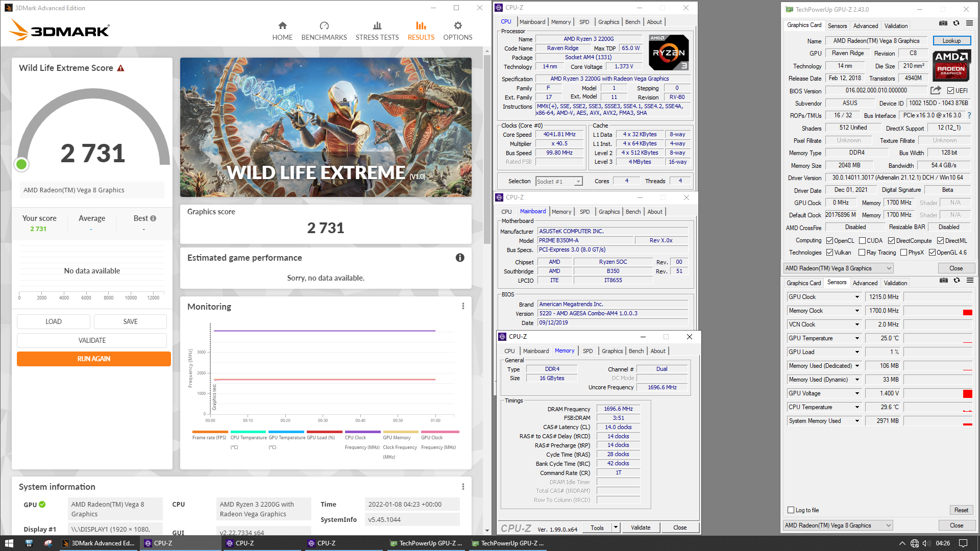Viewport: 980px width, 551px height.
Task: Open the Windows Start menu
Action: tap(9, 543)
